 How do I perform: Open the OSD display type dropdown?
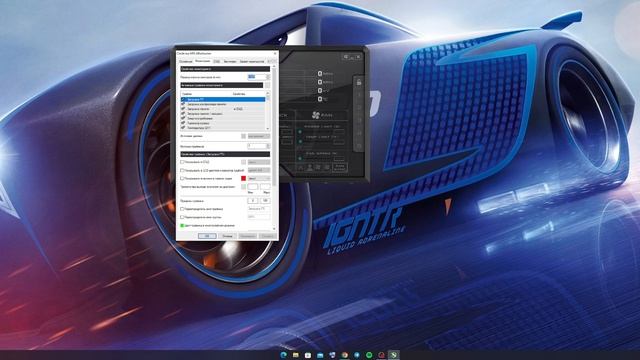pos(259,162)
